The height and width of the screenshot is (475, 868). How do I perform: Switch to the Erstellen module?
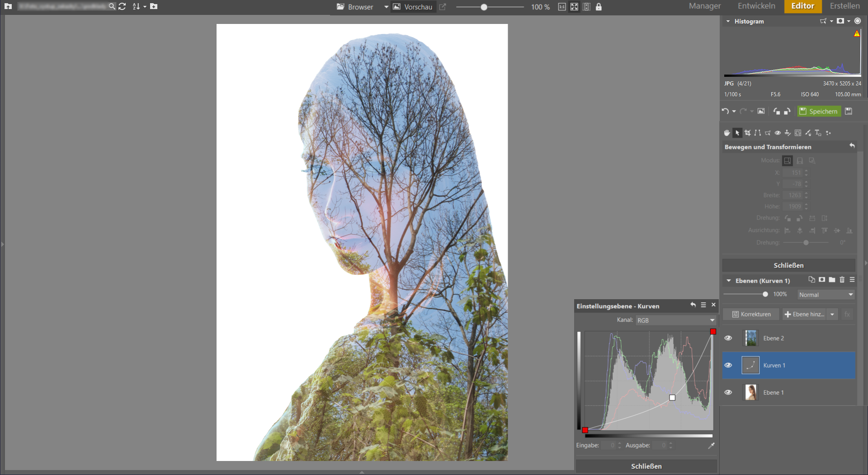(844, 6)
